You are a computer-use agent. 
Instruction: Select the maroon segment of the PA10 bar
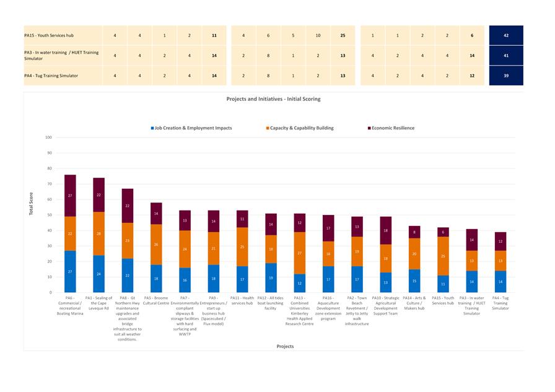click(385, 230)
